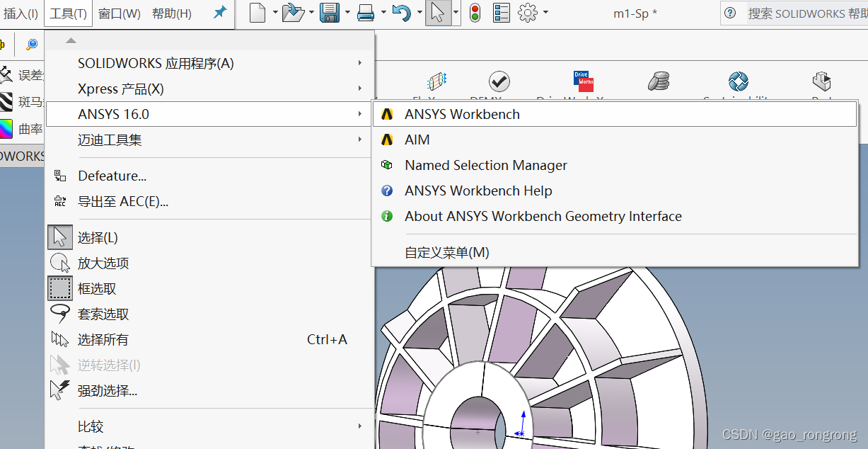Open dropdown arrow next to Open
The height and width of the screenshot is (449, 868).
311,13
